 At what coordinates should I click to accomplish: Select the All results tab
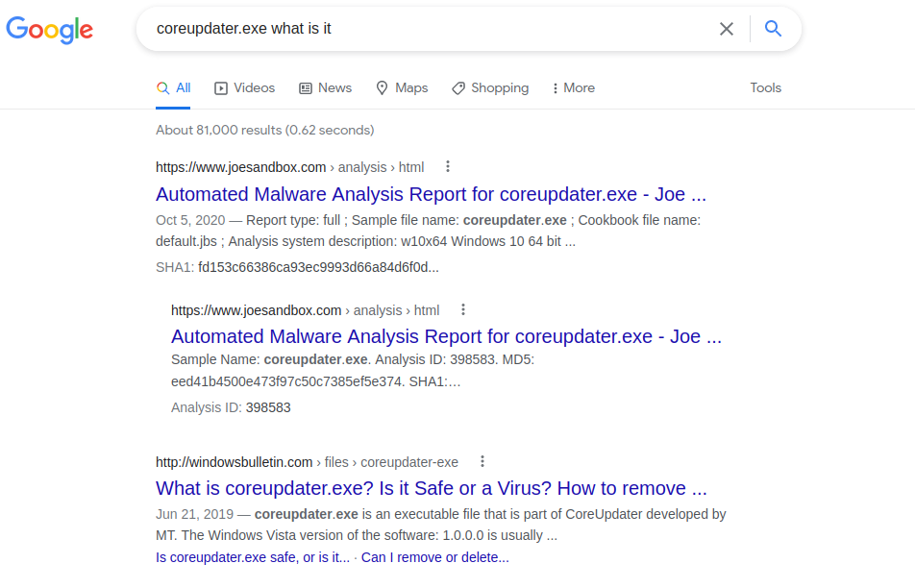coord(173,88)
